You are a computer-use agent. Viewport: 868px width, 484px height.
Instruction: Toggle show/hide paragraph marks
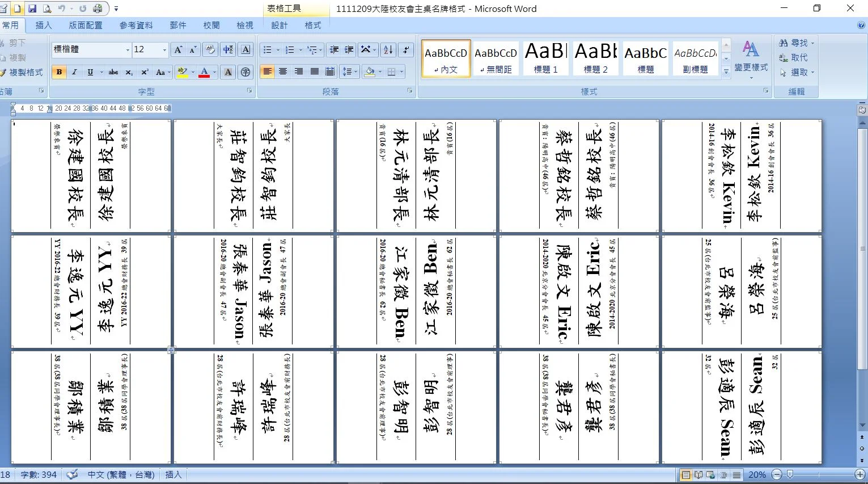[x=406, y=50]
